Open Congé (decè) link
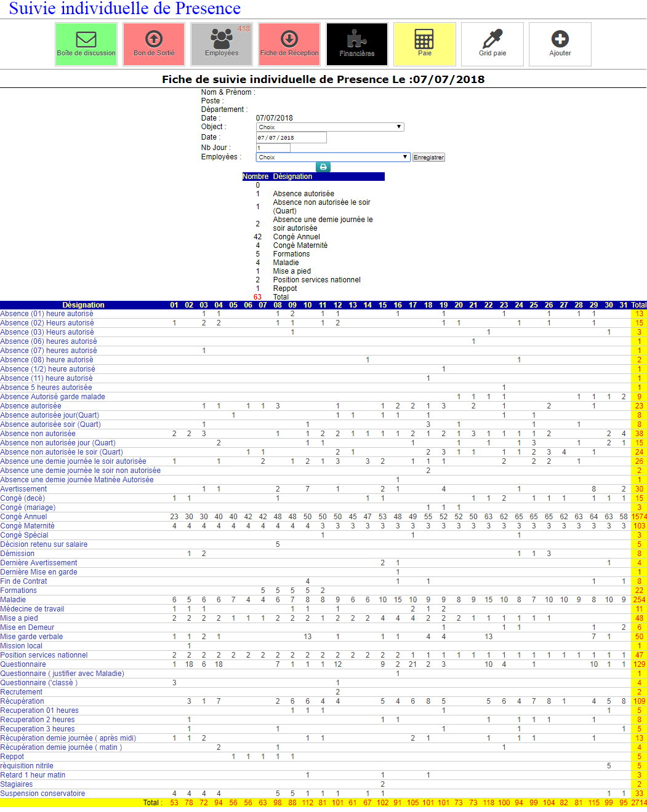The height and width of the screenshot is (812, 647). coord(23,498)
